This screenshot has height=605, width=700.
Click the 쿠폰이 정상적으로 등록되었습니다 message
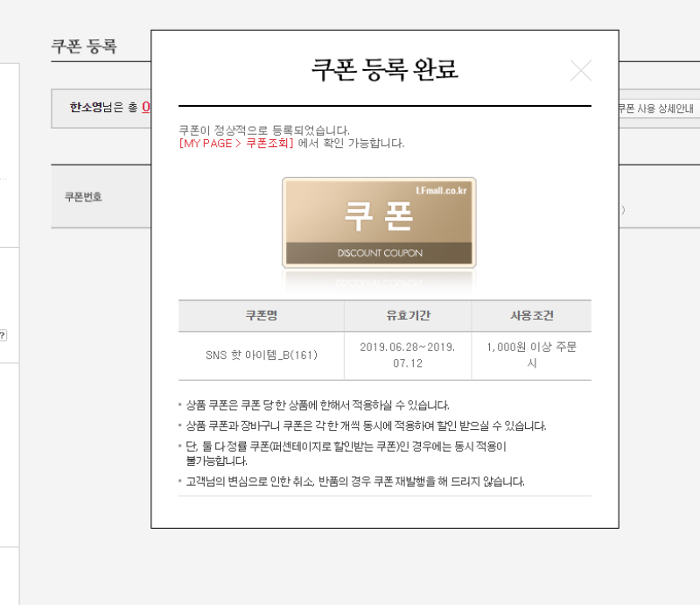click(x=264, y=130)
